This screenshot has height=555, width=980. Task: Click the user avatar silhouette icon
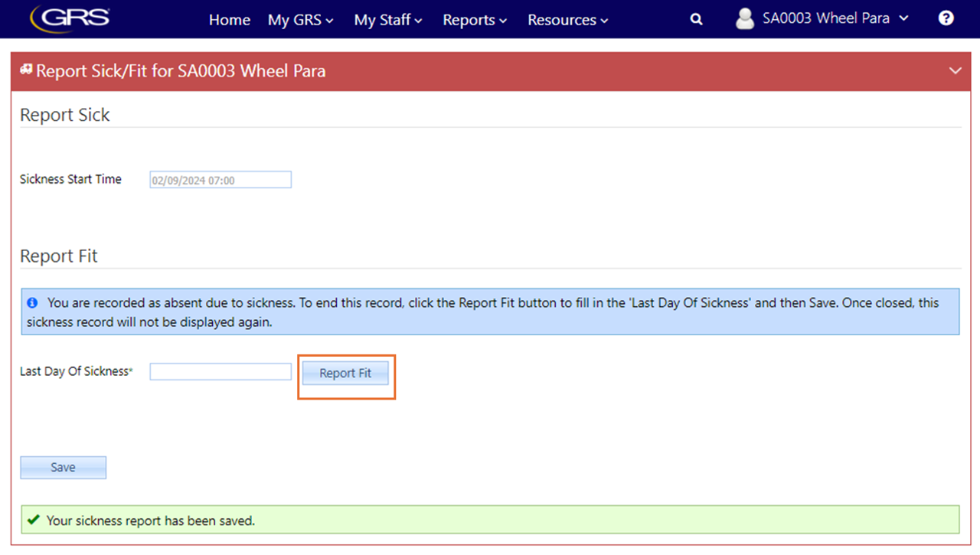pyautogui.click(x=744, y=19)
